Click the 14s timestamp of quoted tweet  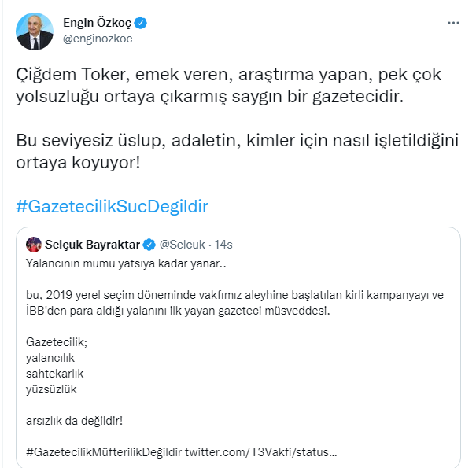click(223, 245)
